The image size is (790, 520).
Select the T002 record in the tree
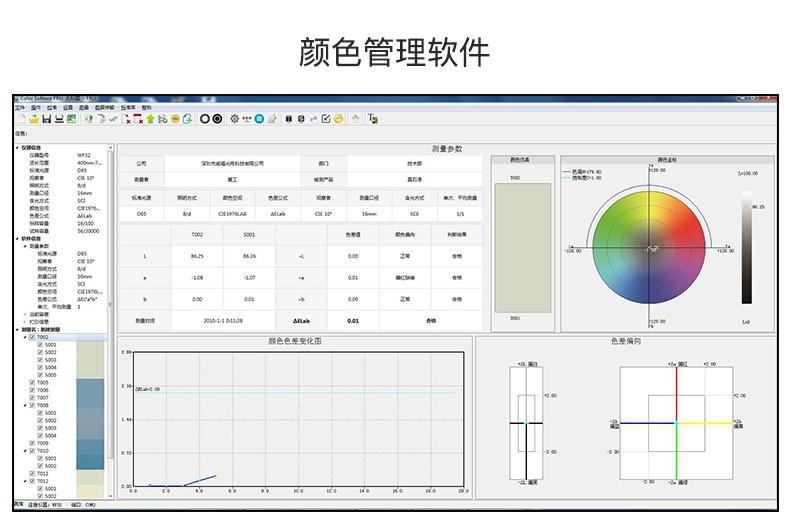point(43,338)
